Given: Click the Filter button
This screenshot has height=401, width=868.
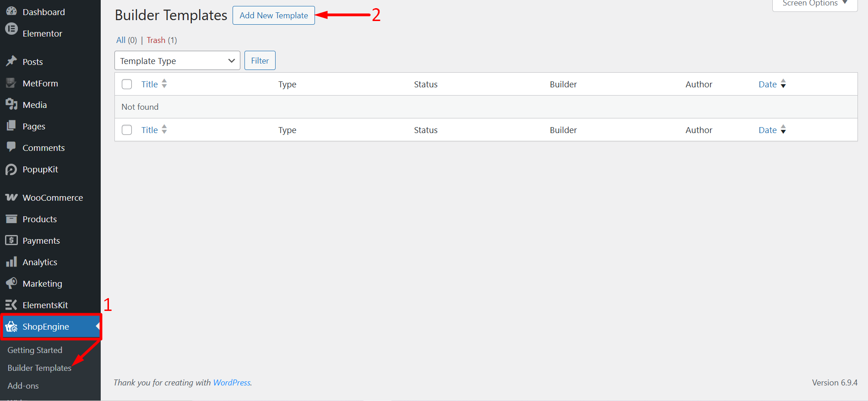Looking at the screenshot, I should tap(260, 60).
